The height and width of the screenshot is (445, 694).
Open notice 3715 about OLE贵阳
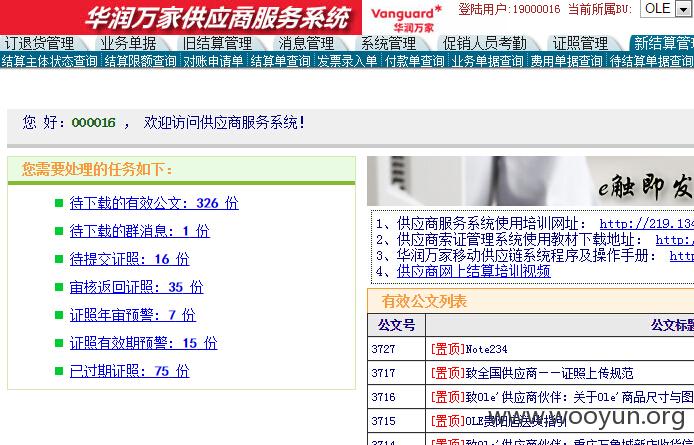[x=498, y=421]
